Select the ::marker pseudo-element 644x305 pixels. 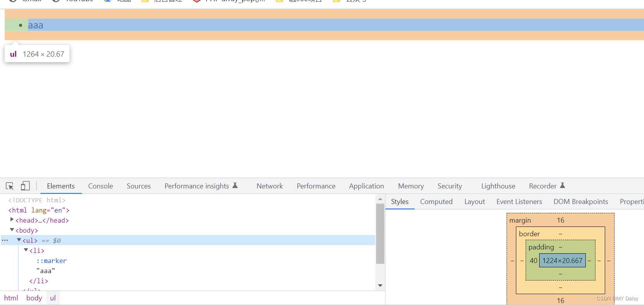(x=52, y=261)
